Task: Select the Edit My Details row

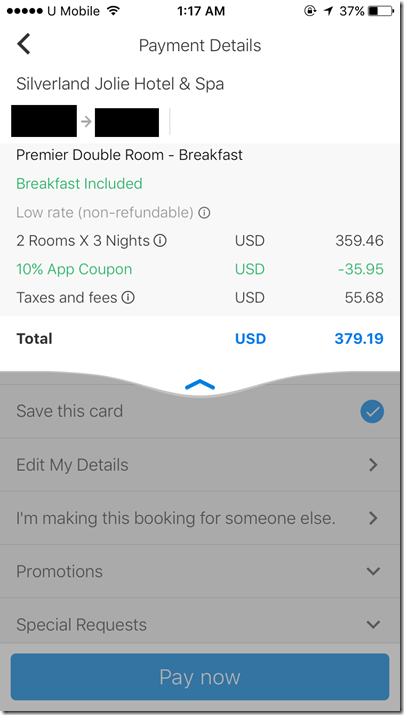Action: click(x=200, y=465)
